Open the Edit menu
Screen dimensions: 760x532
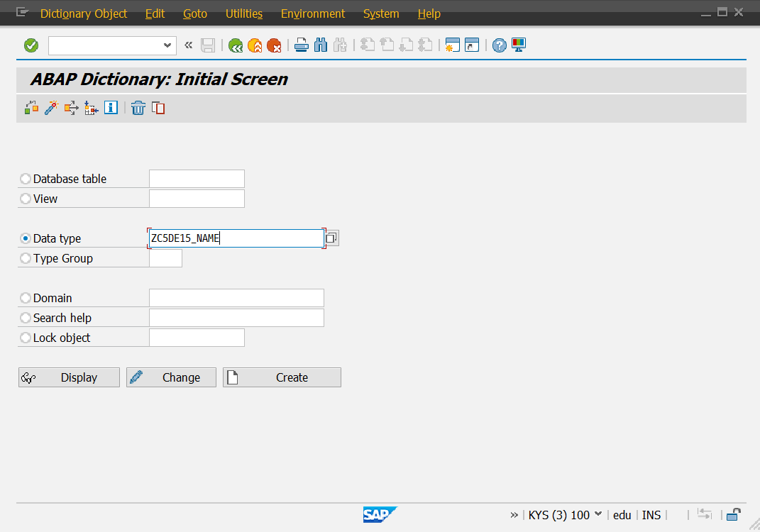point(155,13)
